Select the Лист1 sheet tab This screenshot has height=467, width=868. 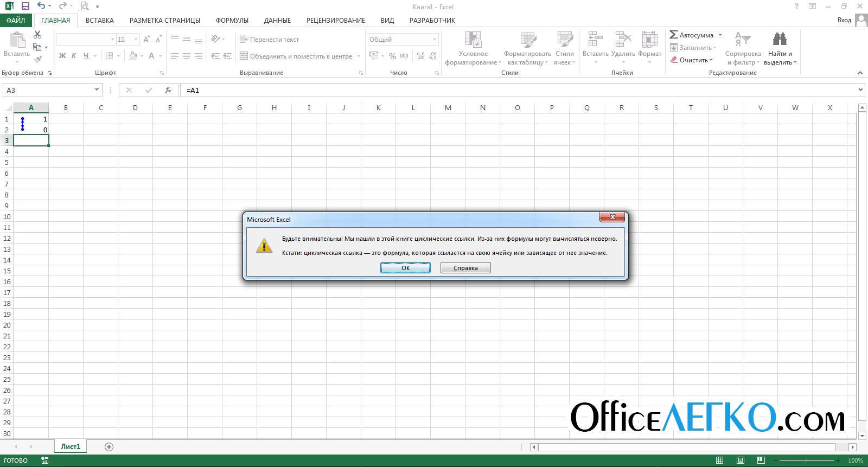[x=70, y=446]
